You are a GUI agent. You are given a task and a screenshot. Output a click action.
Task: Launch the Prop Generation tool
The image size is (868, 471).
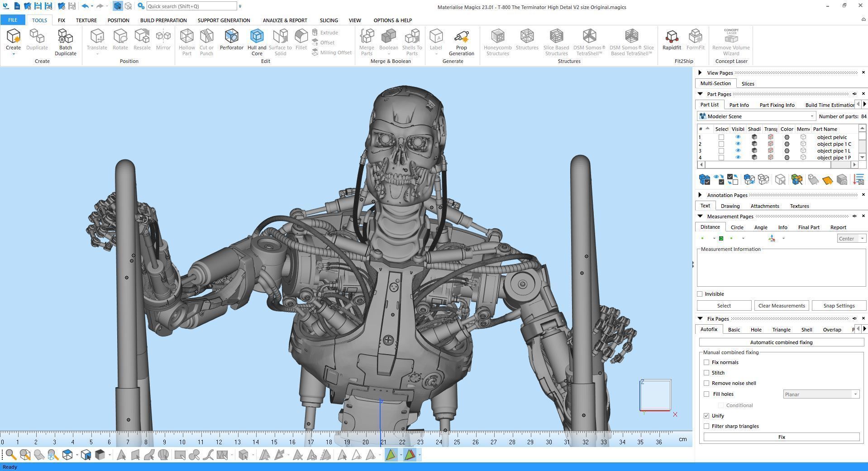(461, 42)
